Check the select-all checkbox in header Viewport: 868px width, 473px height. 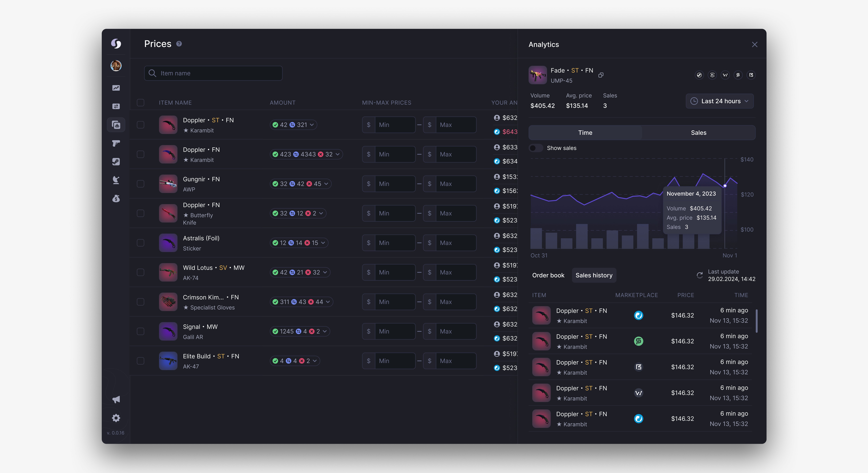[141, 103]
